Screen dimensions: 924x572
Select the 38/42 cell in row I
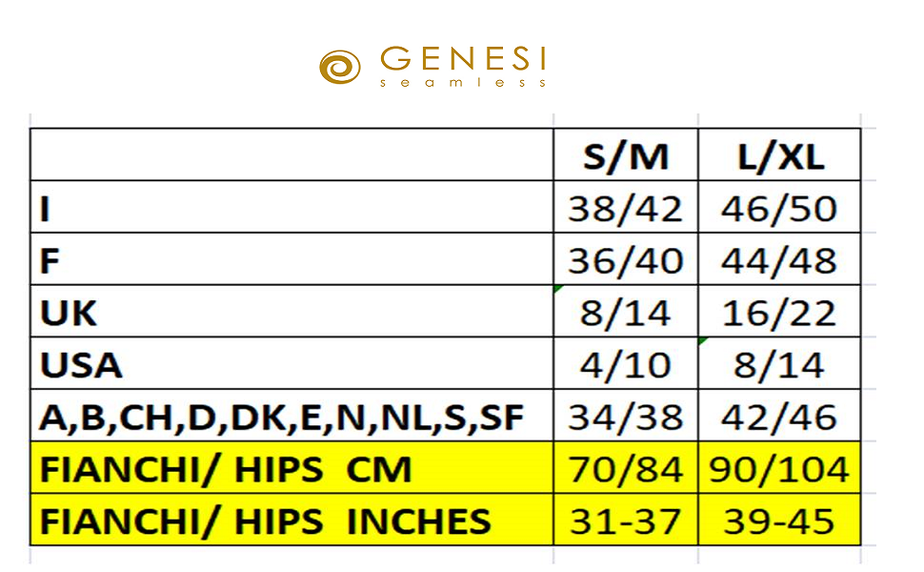coord(625,208)
